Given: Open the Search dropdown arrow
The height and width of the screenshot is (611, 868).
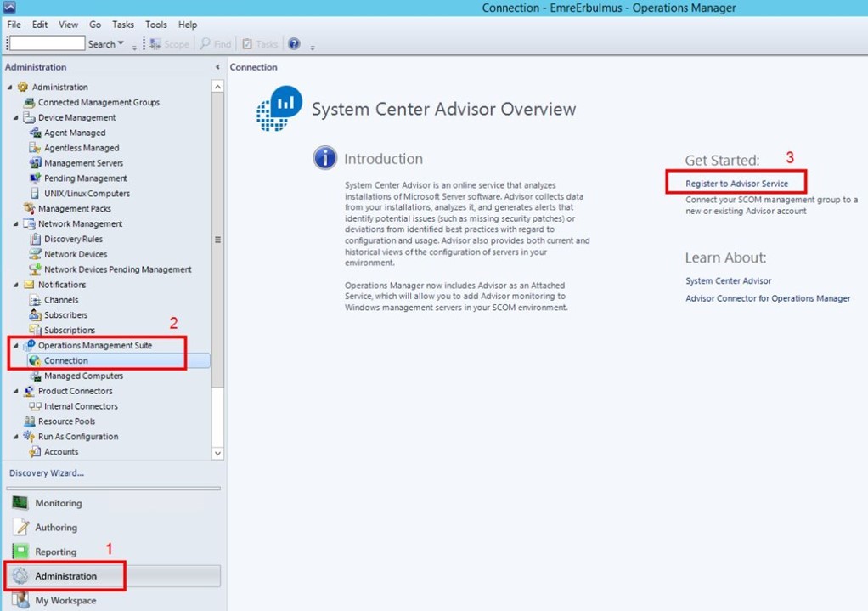Looking at the screenshot, I should [x=121, y=43].
